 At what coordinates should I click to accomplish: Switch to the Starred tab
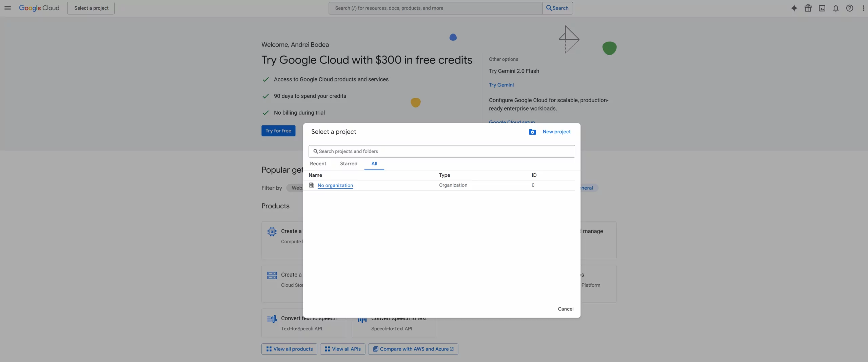coord(349,164)
